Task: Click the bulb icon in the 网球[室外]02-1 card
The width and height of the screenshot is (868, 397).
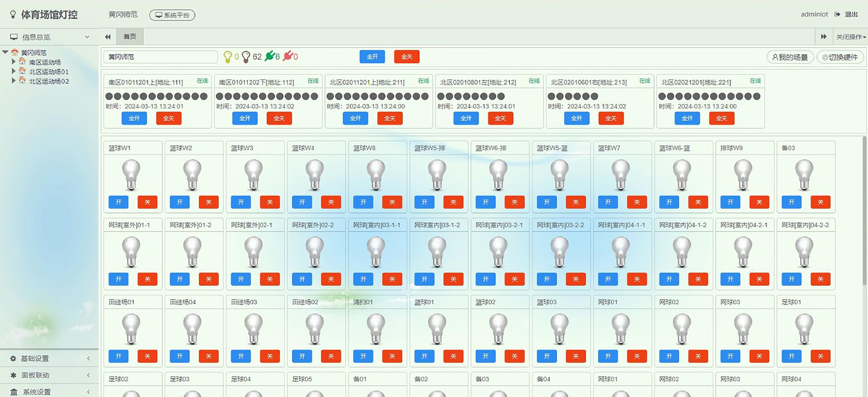Action: coord(253,251)
